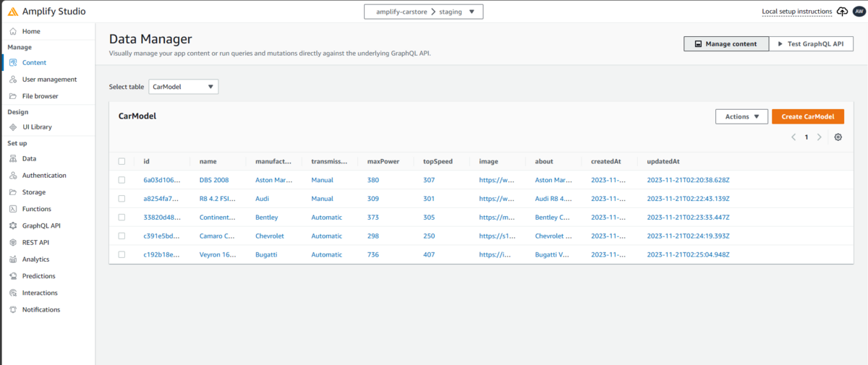Screen dimensions: 868x365
Task: Click the page number 1
Action: (807, 137)
